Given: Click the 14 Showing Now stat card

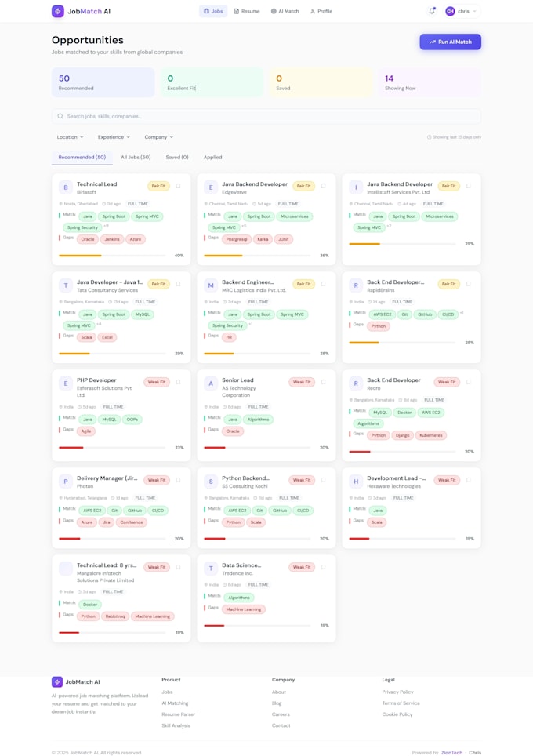Looking at the screenshot, I should pyautogui.click(x=430, y=82).
